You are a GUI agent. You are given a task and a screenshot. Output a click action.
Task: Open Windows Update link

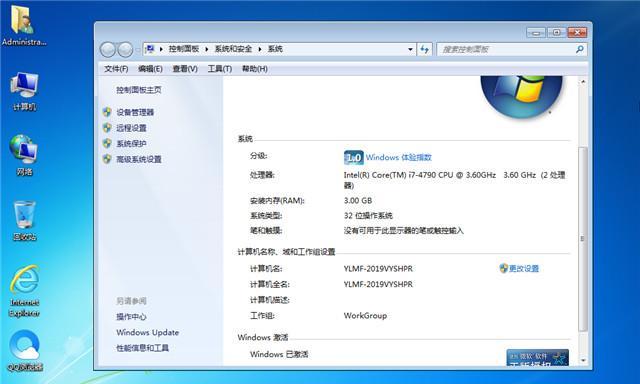[147, 332]
